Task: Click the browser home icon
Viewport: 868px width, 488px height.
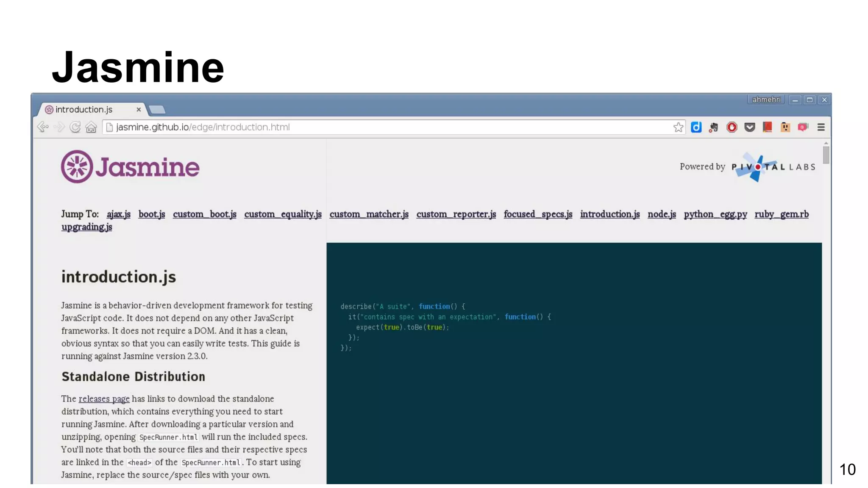Action: (x=91, y=127)
